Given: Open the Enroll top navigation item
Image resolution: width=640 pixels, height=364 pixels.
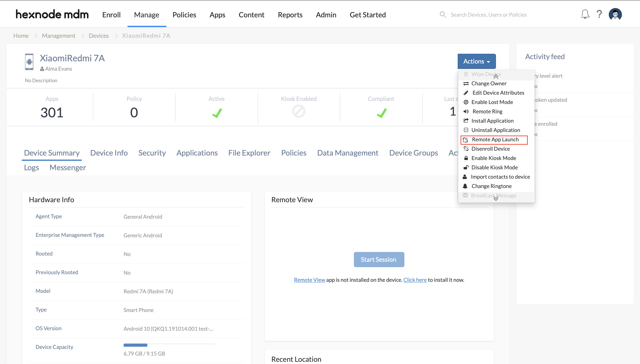Looking at the screenshot, I should click(x=111, y=15).
